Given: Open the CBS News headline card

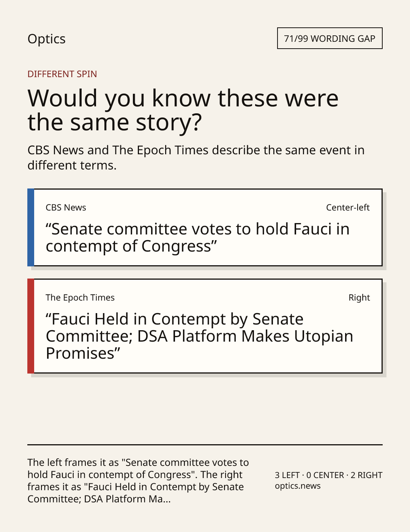Looking at the screenshot, I should point(205,227).
